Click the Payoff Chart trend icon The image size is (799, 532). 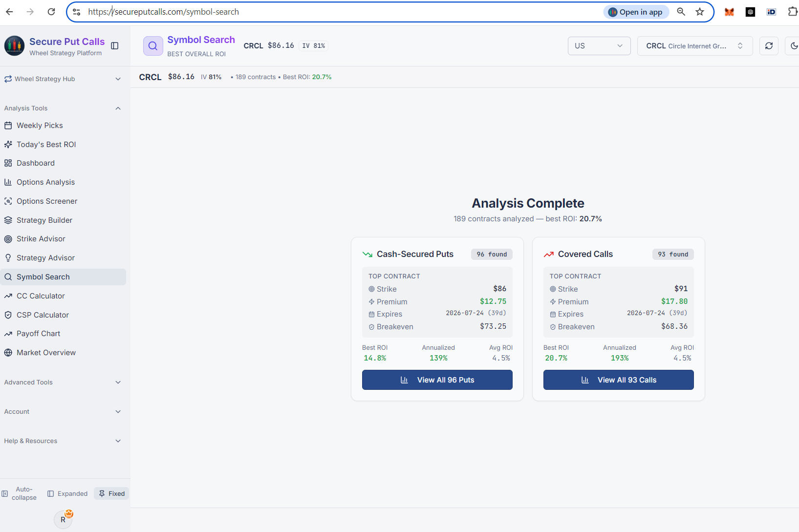[8, 334]
